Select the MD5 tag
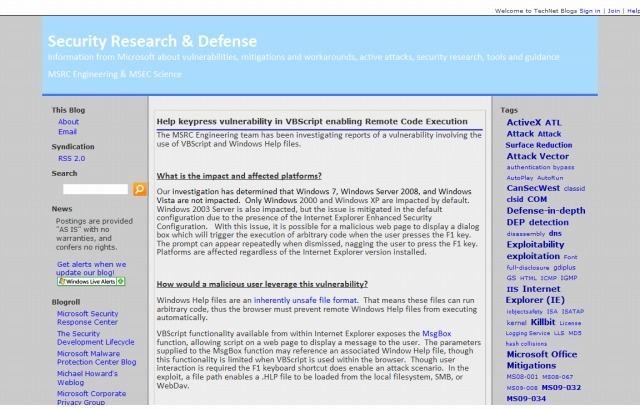 coord(575,333)
